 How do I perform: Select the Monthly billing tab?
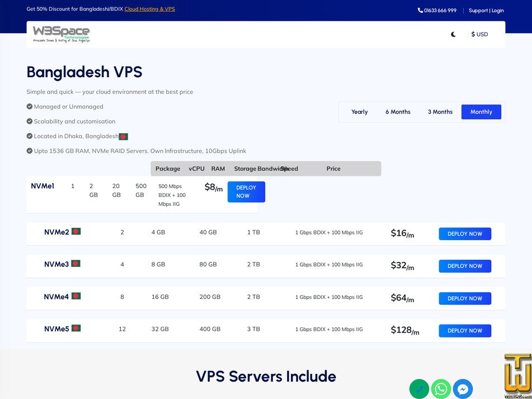pyautogui.click(x=481, y=112)
